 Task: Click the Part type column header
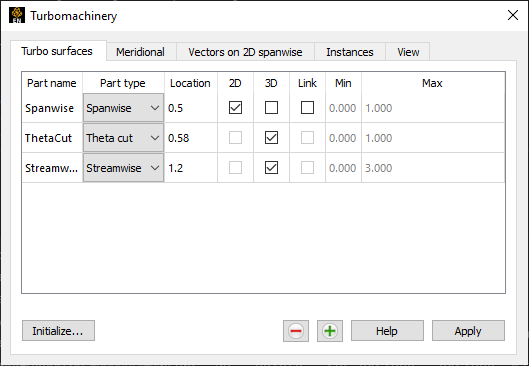point(123,83)
